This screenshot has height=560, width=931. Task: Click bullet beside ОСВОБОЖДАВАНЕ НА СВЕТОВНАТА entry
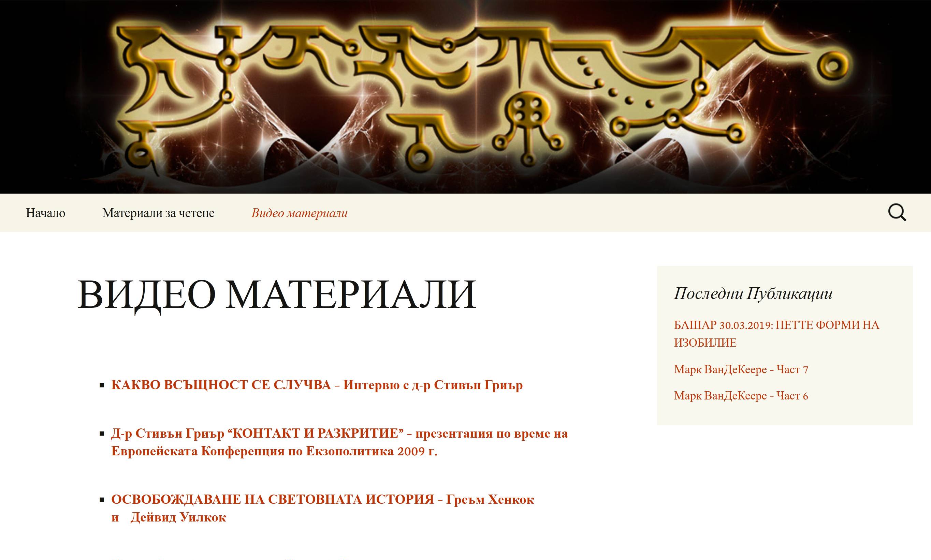[x=102, y=500]
